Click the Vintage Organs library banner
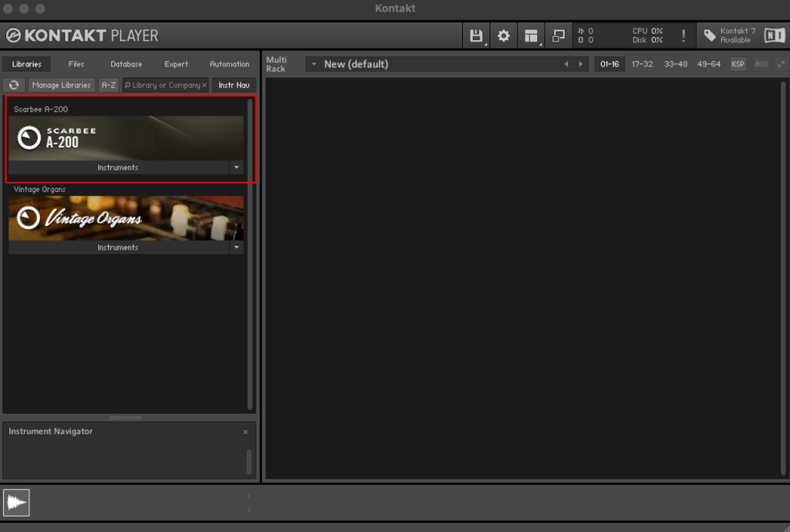Screen dimensions: 790x532 tap(126, 218)
